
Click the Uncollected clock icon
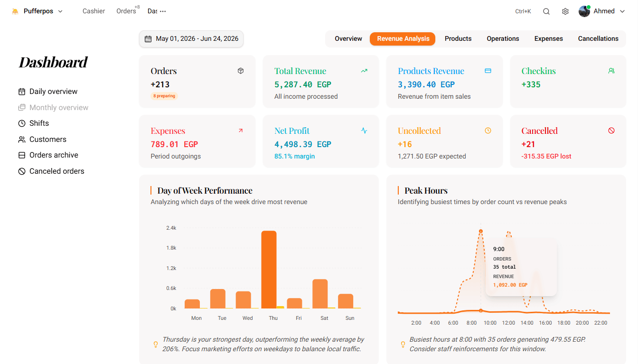[488, 131]
